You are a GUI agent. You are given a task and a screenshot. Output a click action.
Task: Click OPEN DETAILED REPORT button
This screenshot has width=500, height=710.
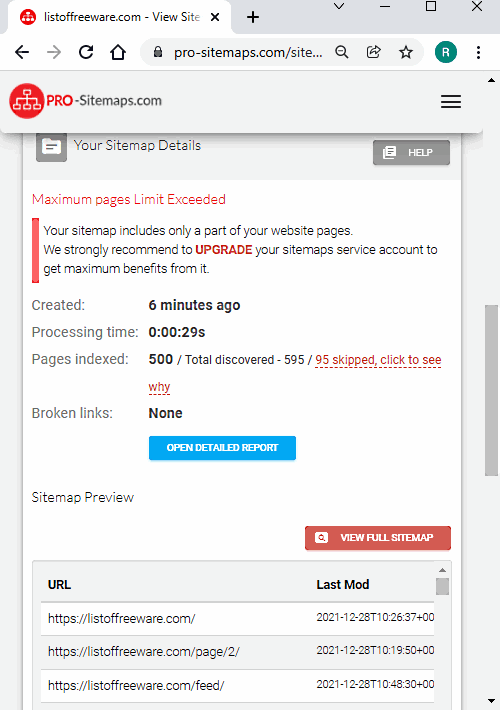pyautogui.click(x=222, y=448)
